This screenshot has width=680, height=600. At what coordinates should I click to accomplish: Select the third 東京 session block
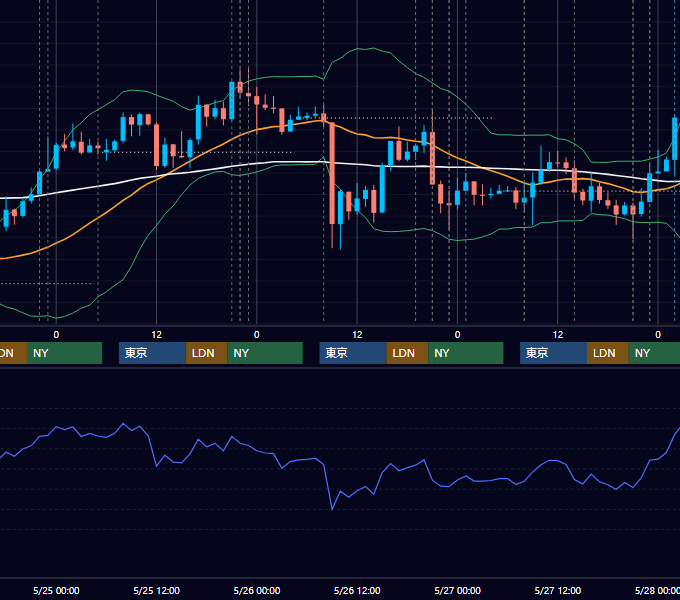click(x=554, y=353)
